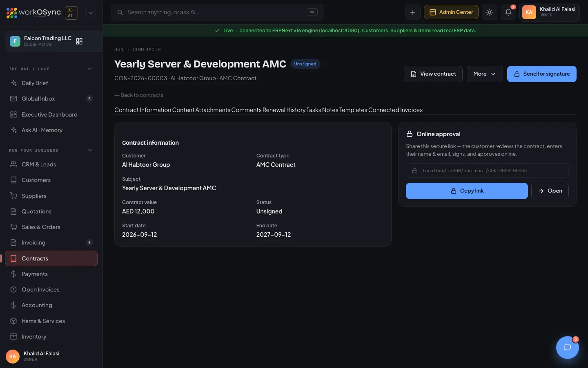The image size is (588, 368).
Task: Collapse the Run Your Business section
Action: (x=90, y=150)
